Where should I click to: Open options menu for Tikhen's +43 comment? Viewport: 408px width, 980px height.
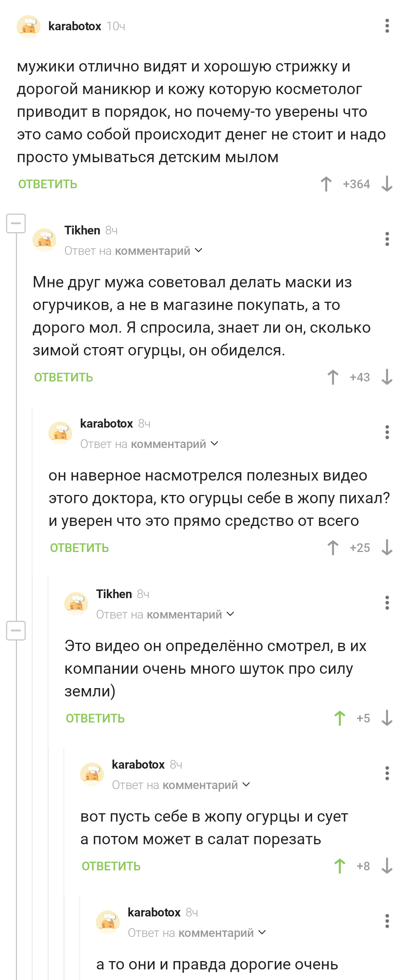387,239
